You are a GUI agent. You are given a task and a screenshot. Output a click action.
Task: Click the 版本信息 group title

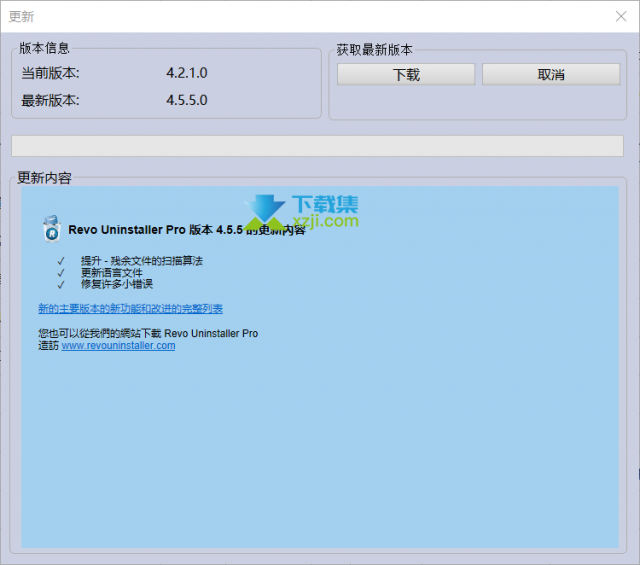click(x=44, y=48)
